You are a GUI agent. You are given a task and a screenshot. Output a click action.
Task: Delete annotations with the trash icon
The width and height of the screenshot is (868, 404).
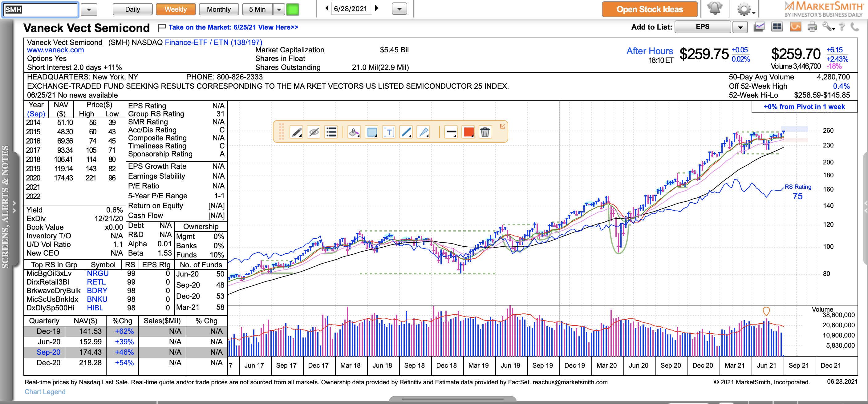(485, 132)
